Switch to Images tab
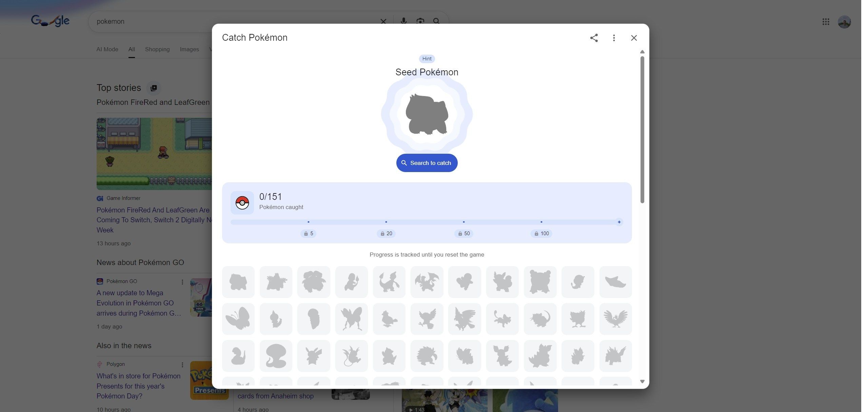The image size is (868, 412). click(189, 49)
